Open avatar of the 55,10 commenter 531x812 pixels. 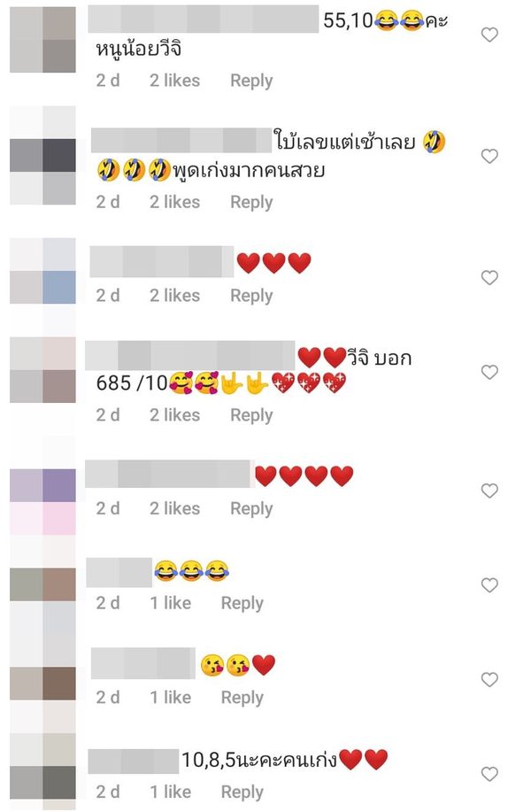point(43,39)
